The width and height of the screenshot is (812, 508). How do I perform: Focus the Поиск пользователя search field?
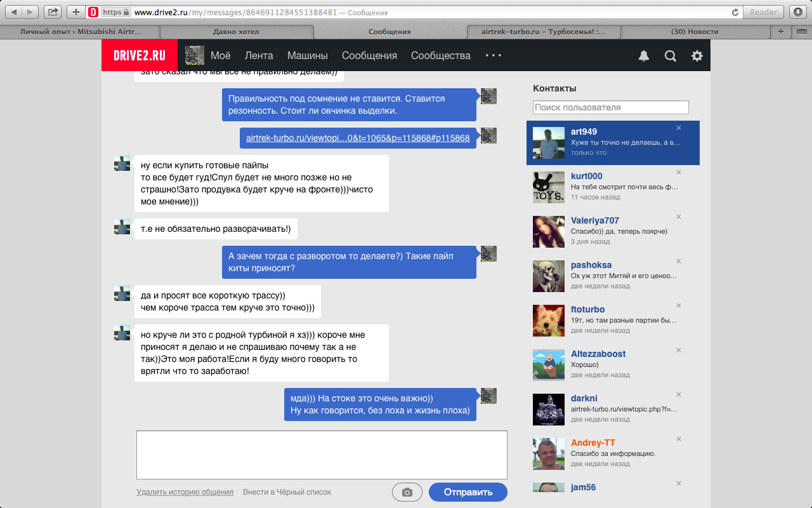610,107
